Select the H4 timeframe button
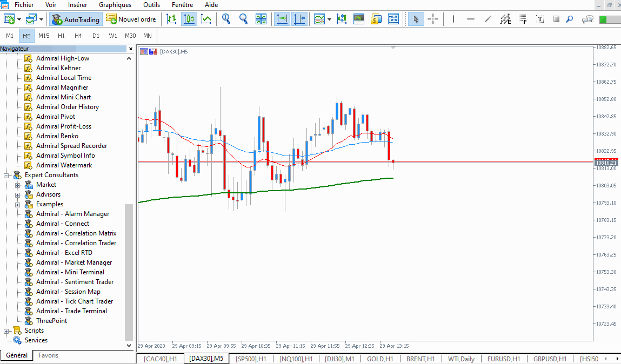 tap(78, 36)
